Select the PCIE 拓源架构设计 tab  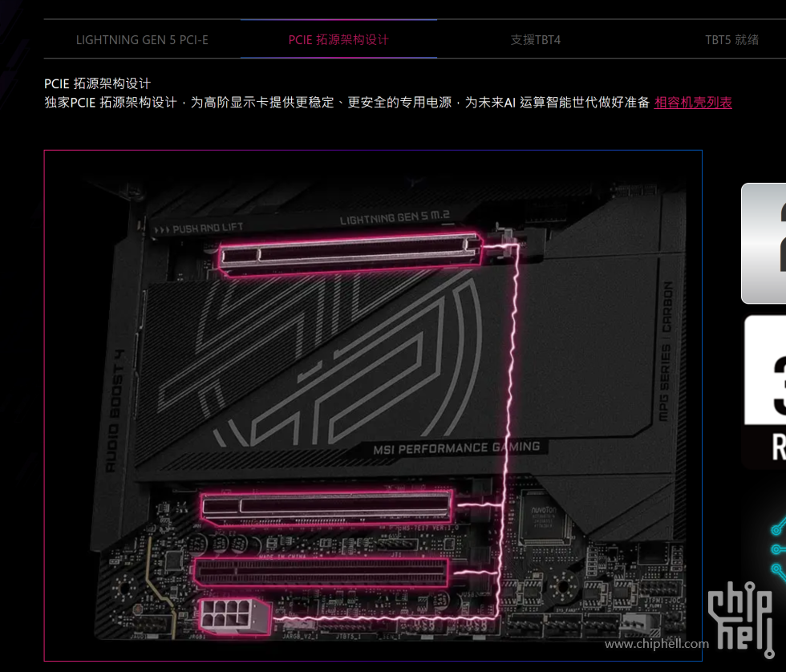point(338,39)
